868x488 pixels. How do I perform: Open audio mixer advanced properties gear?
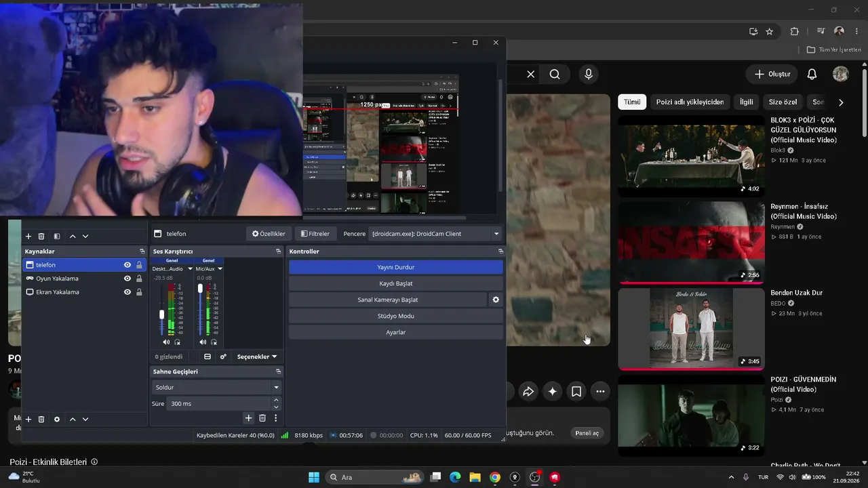(223, 357)
